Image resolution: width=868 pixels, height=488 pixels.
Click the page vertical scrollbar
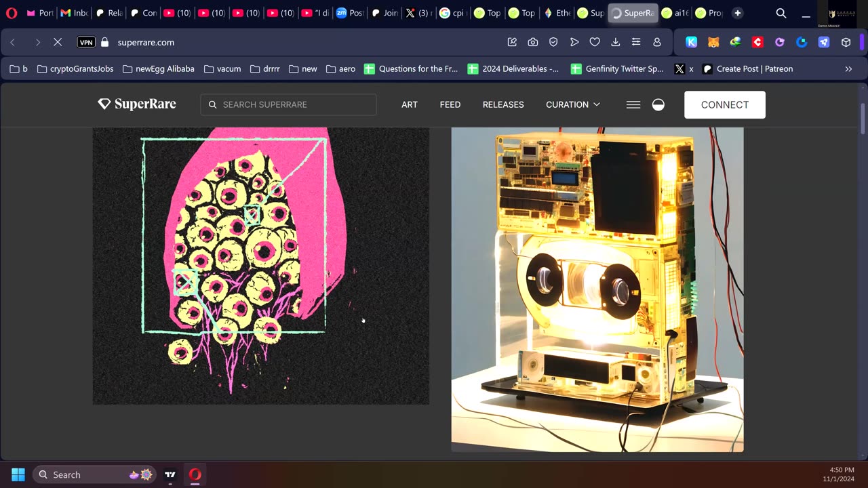point(863,119)
